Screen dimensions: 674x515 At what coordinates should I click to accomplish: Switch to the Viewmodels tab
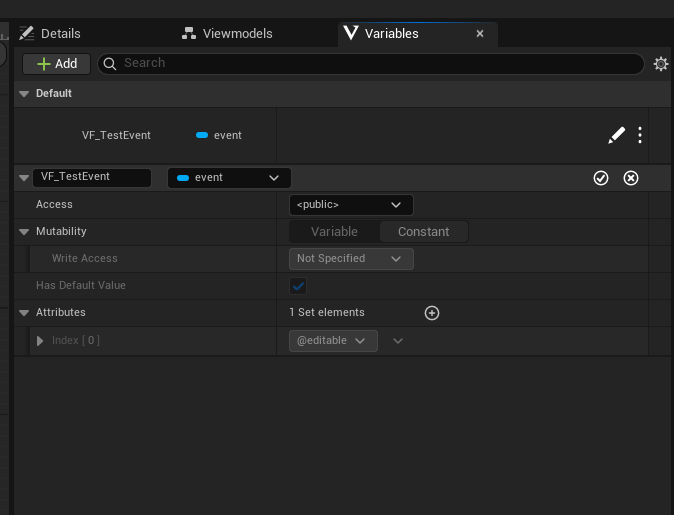pos(227,34)
